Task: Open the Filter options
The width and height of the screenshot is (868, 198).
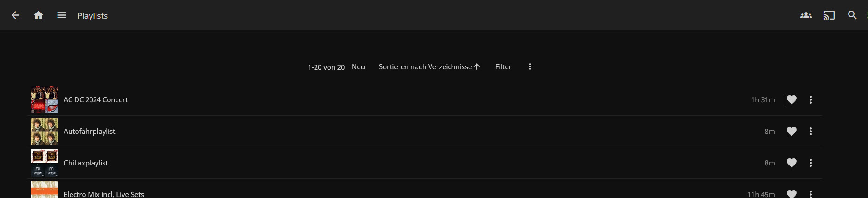Action: [503, 67]
